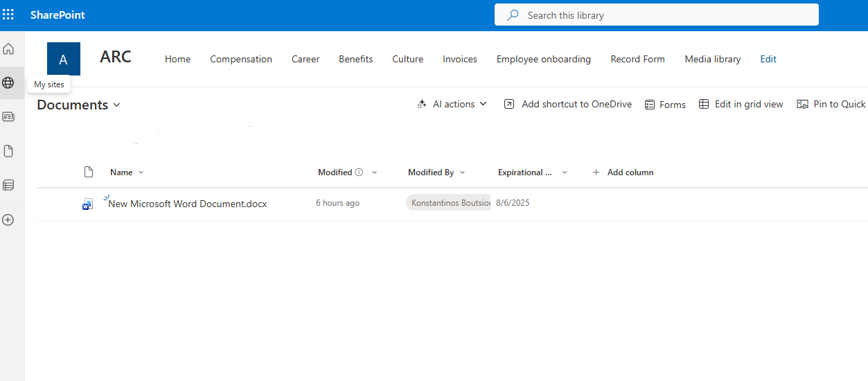Open the Employee onboarding nav item
Image resolution: width=868 pixels, height=381 pixels.
[543, 59]
